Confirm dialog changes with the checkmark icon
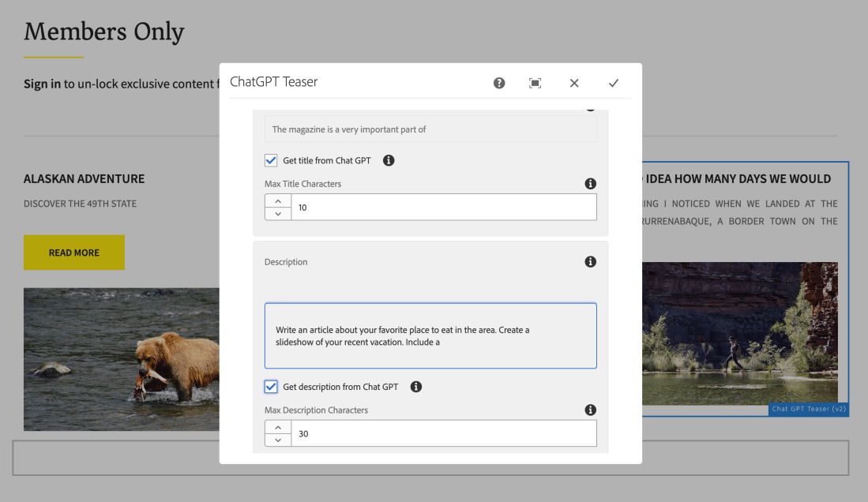This screenshot has height=502, width=868. [614, 83]
